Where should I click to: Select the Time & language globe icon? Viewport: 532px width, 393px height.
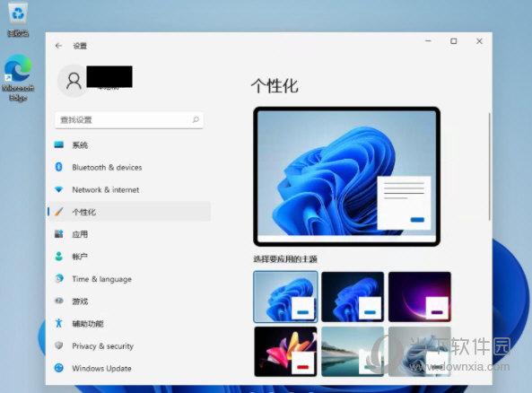click(58, 279)
